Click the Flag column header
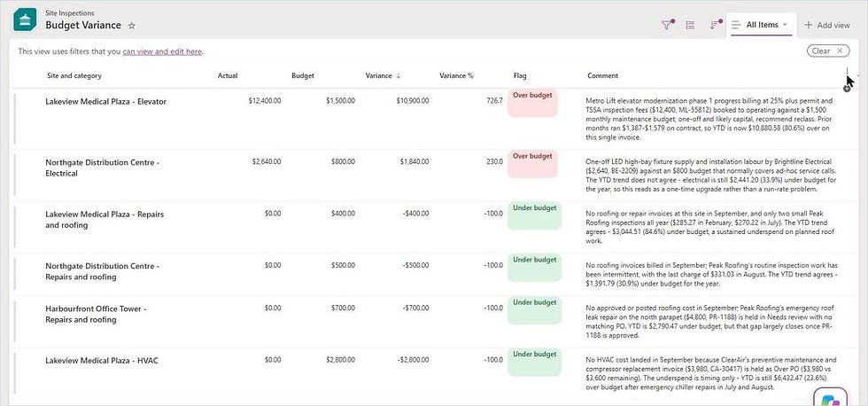 pyautogui.click(x=520, y=76)
